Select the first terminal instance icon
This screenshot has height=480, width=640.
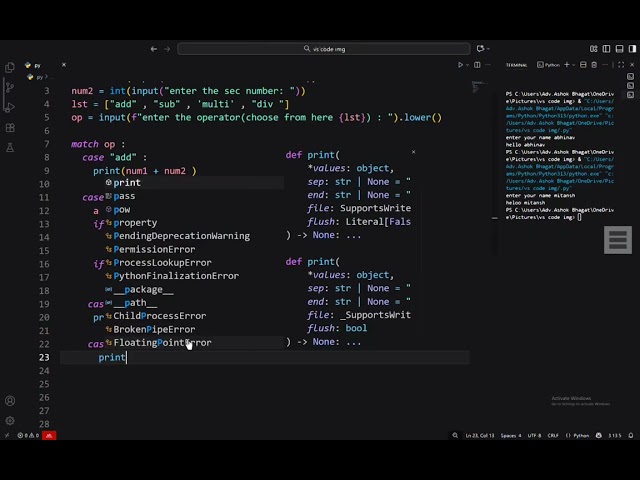[630, 76]
